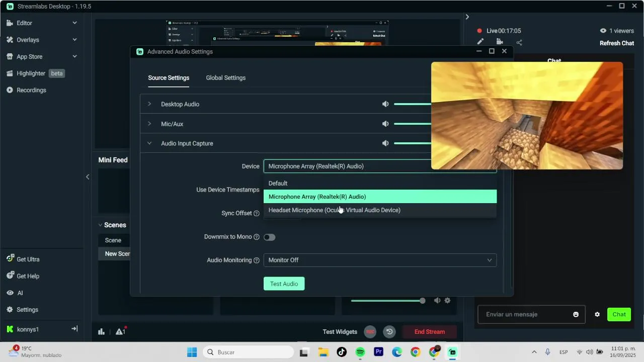Toggle viewer count eye icon
The image size is (644, 362).
coord(603,31)
